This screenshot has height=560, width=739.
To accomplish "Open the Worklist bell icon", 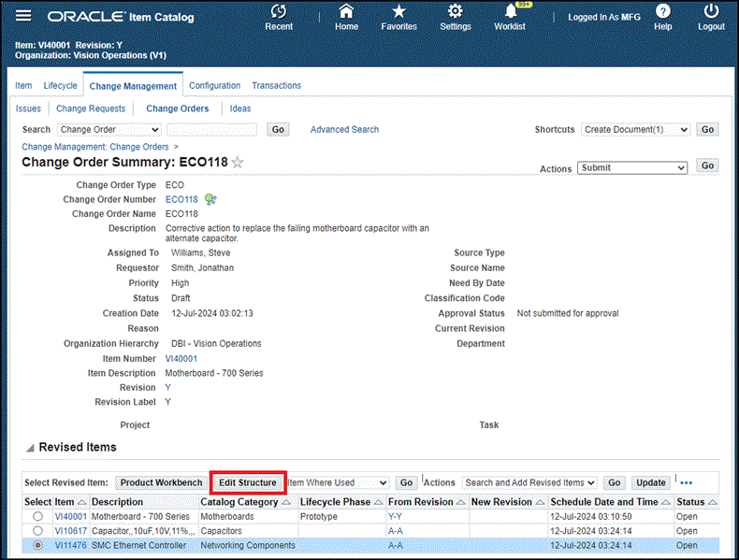I will 511,11.
